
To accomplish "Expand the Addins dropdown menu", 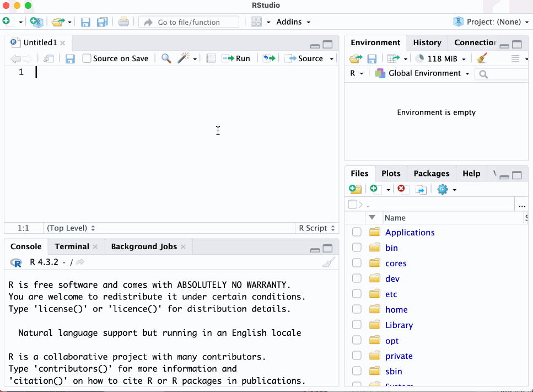I will pyautogui.click(x=293, y=22).
